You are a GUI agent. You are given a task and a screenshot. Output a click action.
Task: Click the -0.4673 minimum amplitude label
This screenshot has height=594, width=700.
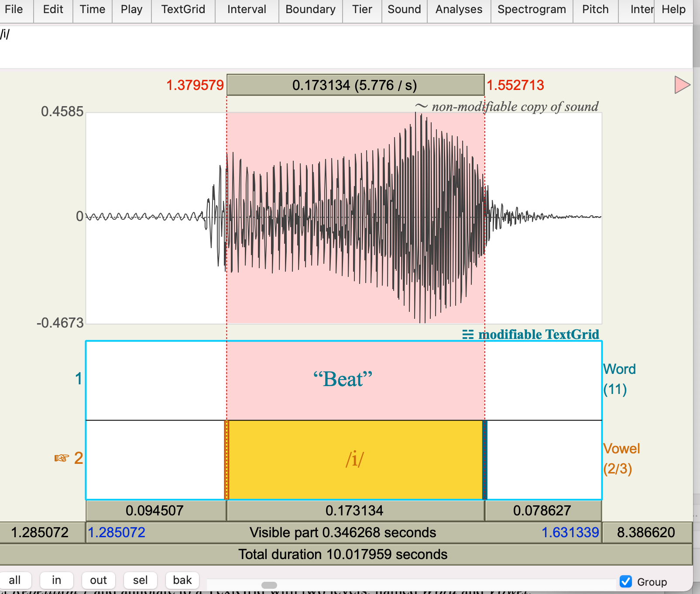[60, 323]
